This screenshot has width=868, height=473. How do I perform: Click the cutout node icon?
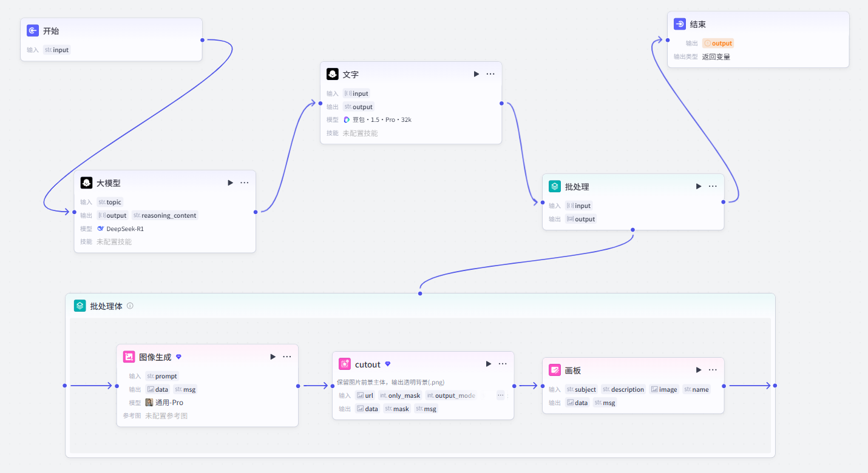click(345, 364)
